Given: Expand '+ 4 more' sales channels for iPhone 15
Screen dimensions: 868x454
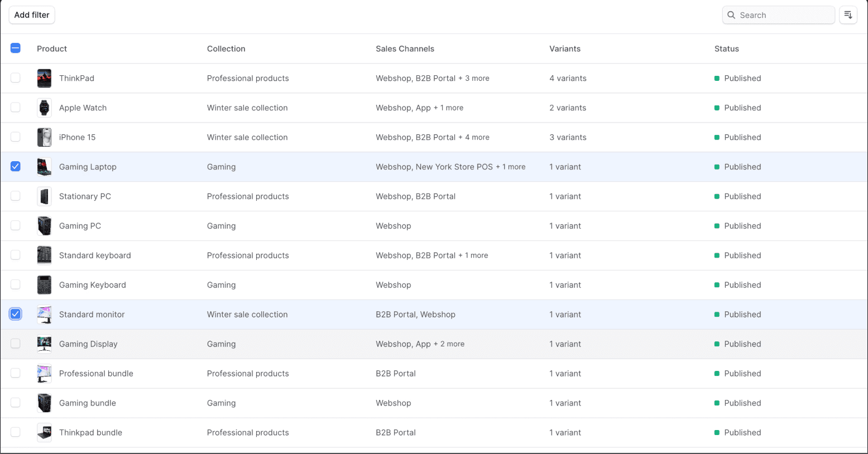Looking at the screenshot, I should [475, 137].
